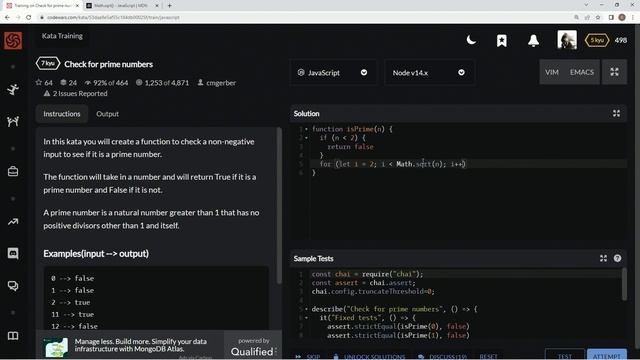Star the kata using the 64 star icon

click(x=39, y=82)
